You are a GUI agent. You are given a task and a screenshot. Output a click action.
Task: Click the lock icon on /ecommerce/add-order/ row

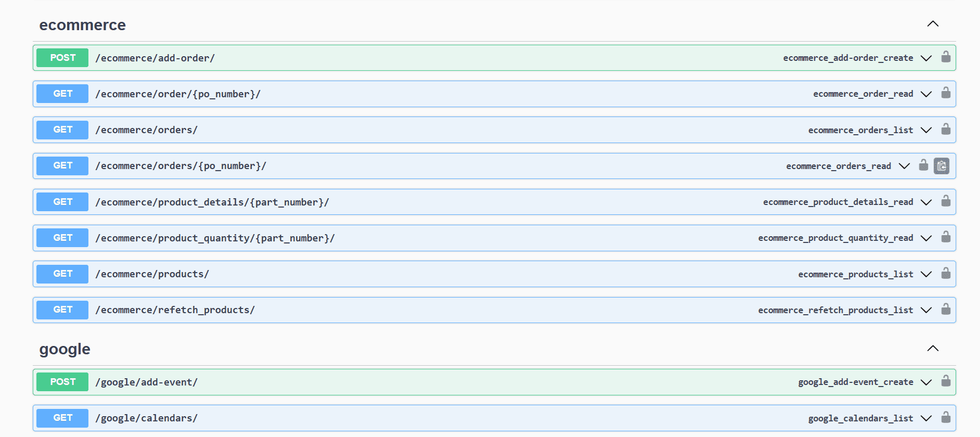(x=946, y=57)
